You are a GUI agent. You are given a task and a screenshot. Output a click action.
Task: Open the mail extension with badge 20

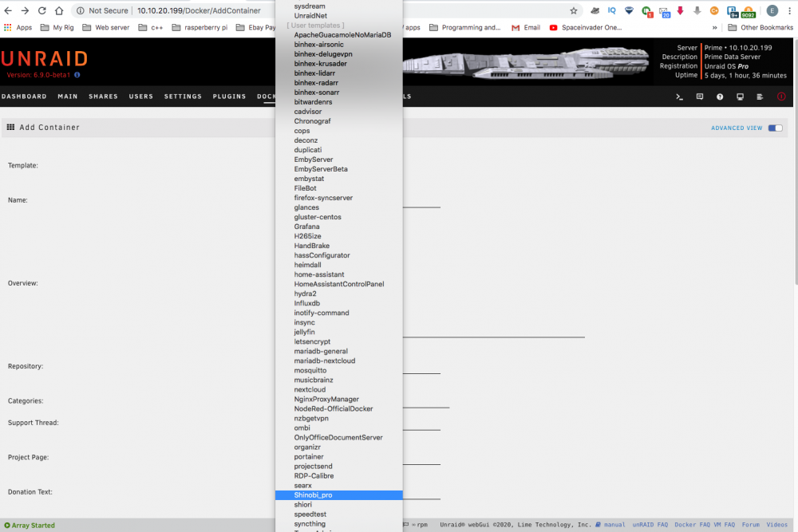(664, 12)
